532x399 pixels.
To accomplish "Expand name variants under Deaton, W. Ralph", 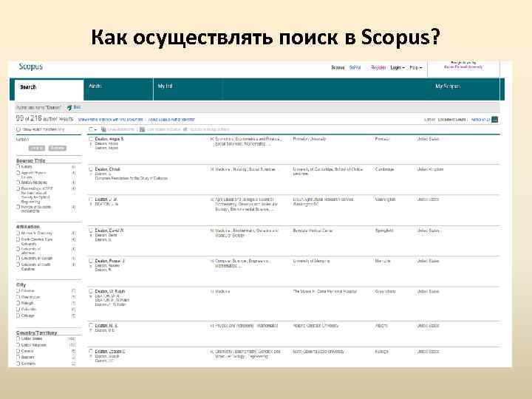I will click(91, 296).
